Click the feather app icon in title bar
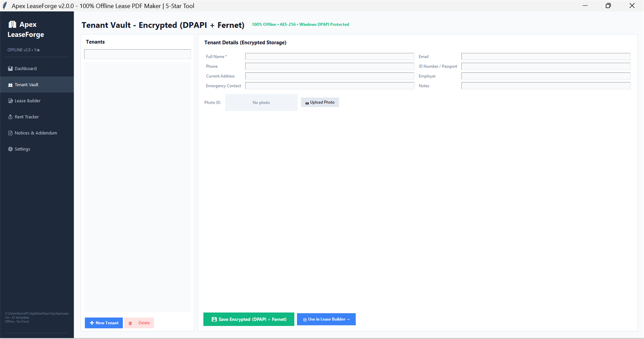Image resolution: width=644 pixels, height=339 pixels. point(5,6)
